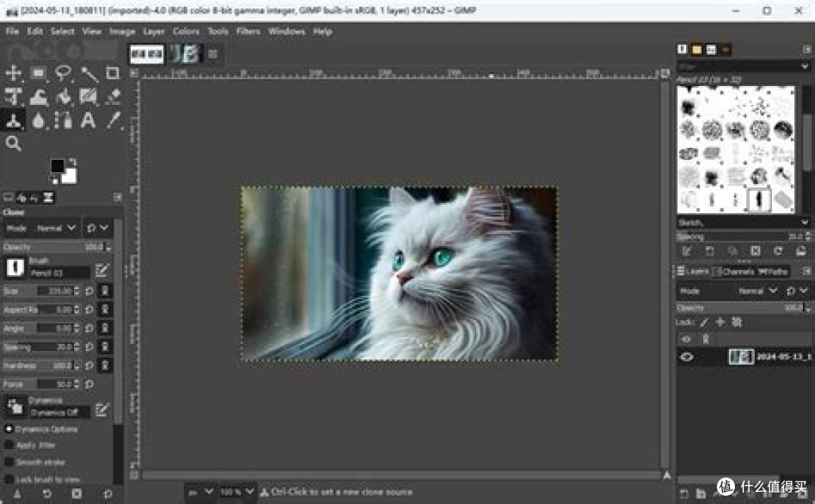The height and width of the screenshot is (504, 815).
Task: Select the Text tool
Action: pos(88,121)
